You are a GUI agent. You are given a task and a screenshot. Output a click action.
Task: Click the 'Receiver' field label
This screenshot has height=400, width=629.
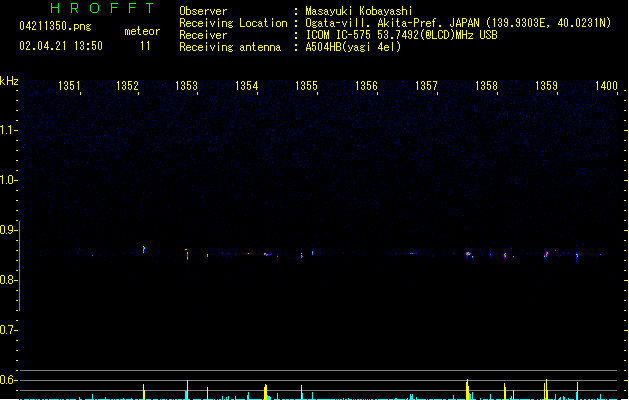(x=203, y=35)
